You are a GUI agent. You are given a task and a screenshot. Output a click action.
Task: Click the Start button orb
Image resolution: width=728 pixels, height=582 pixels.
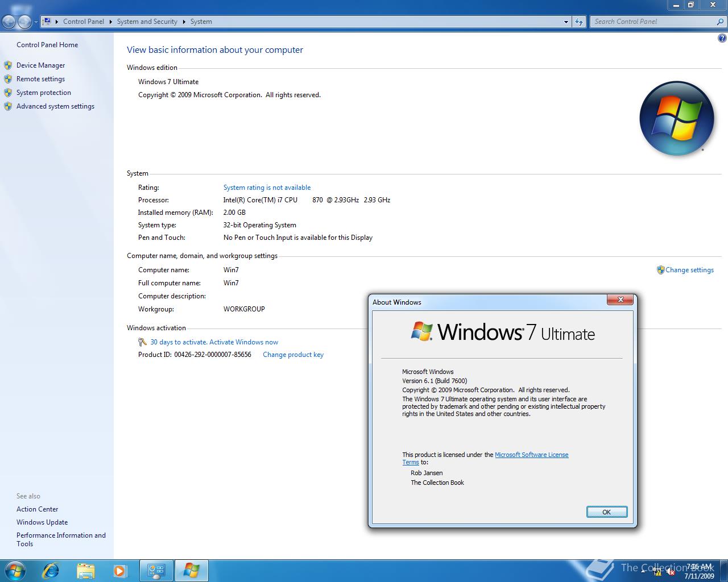[15, 570]
